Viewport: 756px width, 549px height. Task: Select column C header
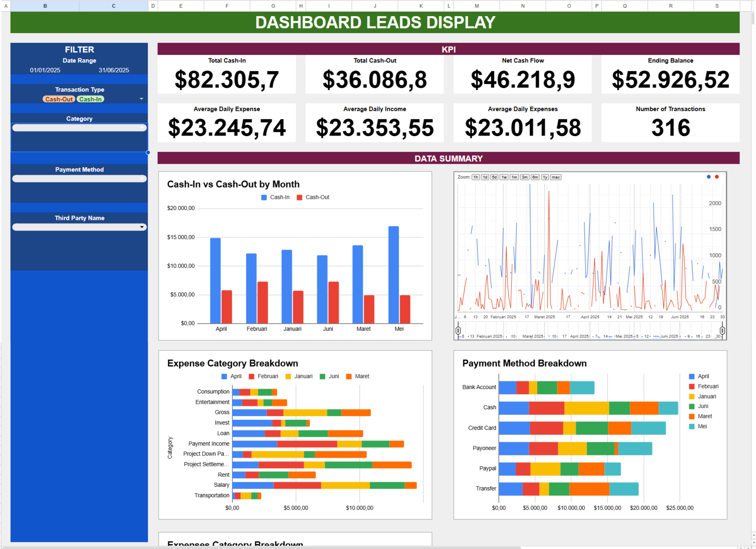[114, 6]
